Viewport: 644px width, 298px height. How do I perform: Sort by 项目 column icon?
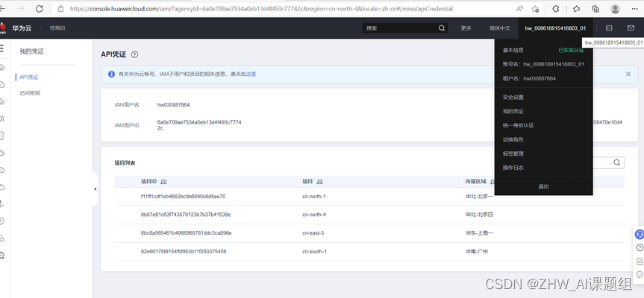pos(320,182)
